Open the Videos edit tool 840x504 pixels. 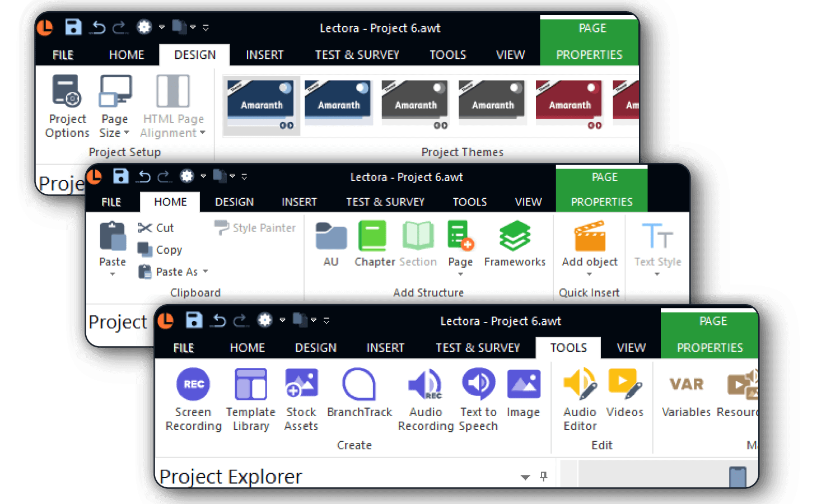(x=624, y=393)
